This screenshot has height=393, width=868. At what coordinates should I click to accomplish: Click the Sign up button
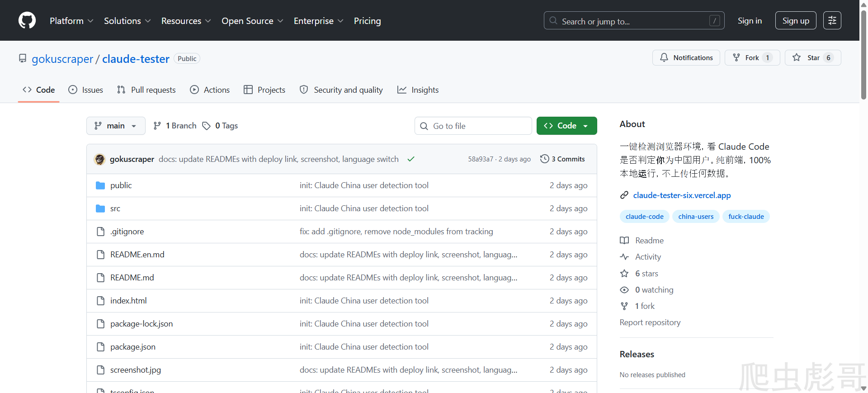pyautogui.click(x=796, y=21)
